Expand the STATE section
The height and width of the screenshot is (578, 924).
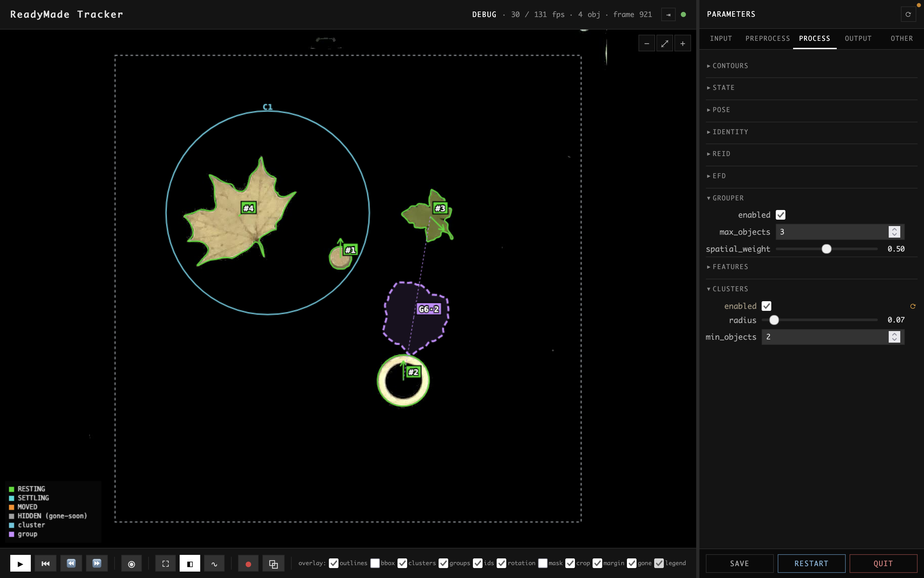[811, 88]
